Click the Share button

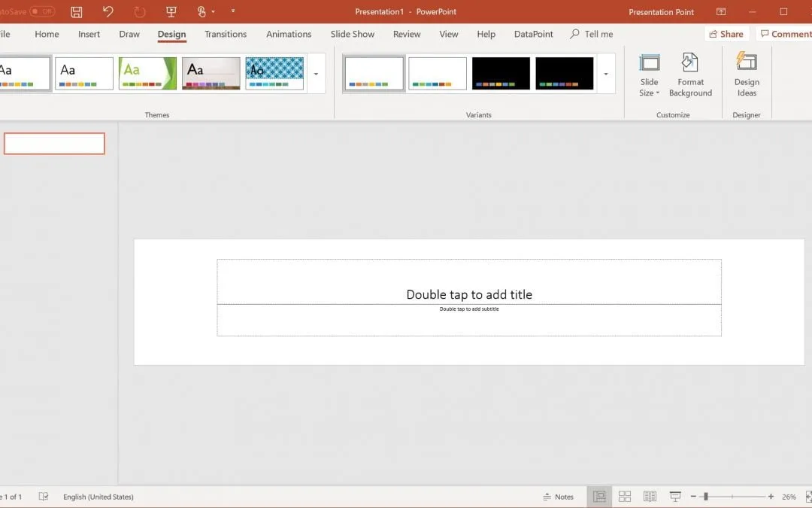pos(726,34)
